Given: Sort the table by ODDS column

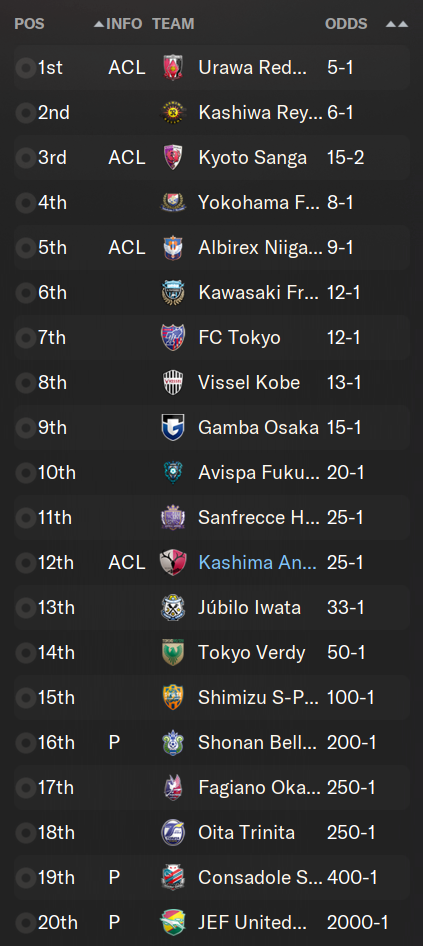Looking at the screenshot, I should click(346, 24).
